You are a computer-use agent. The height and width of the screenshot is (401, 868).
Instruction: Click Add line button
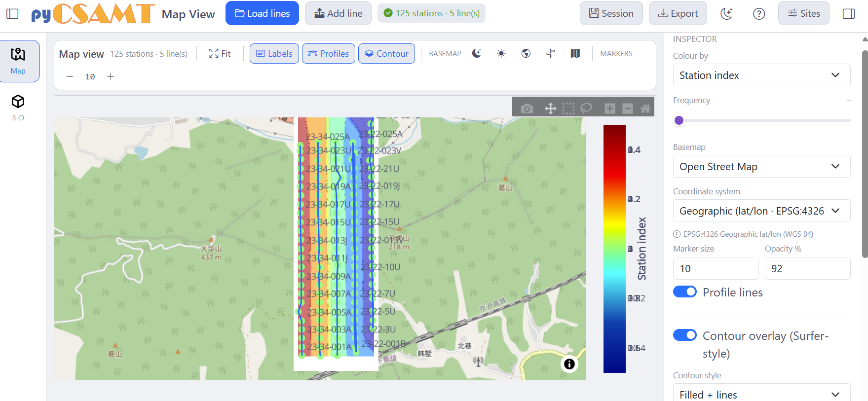tap(339, 13)
